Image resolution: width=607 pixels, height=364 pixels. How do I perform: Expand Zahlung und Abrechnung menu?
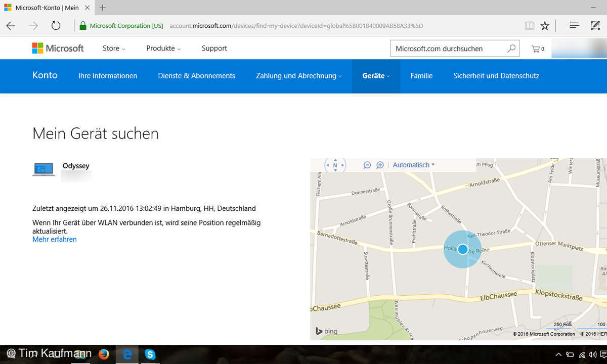coord(299,76)
